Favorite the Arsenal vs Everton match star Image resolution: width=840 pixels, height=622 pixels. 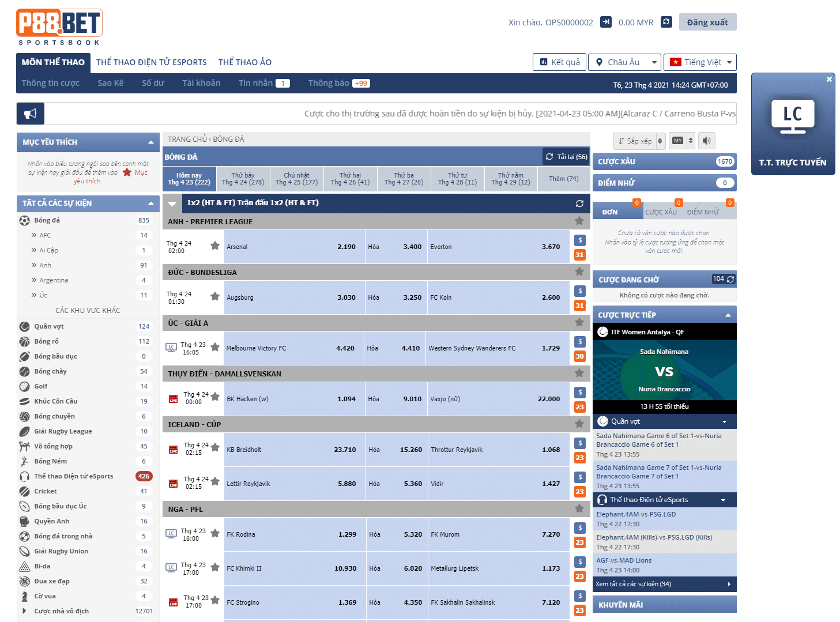(215, 246)
